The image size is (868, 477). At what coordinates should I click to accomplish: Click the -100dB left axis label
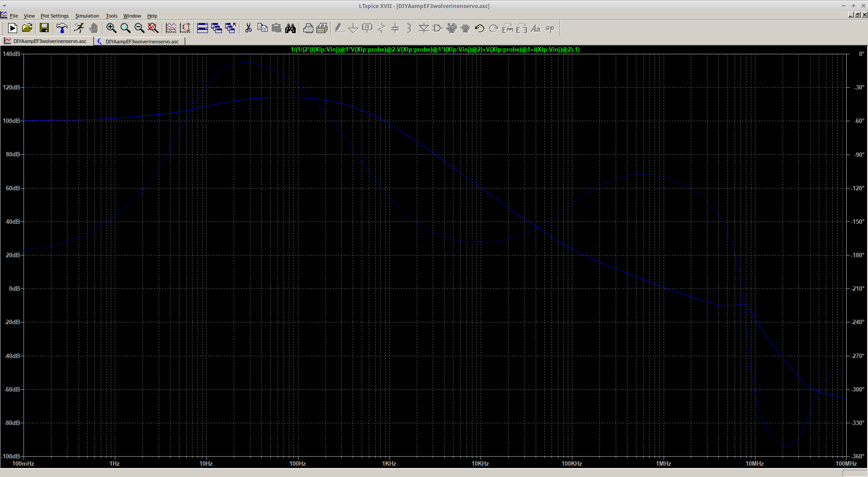pyautogui.click(x=11, y=456)
